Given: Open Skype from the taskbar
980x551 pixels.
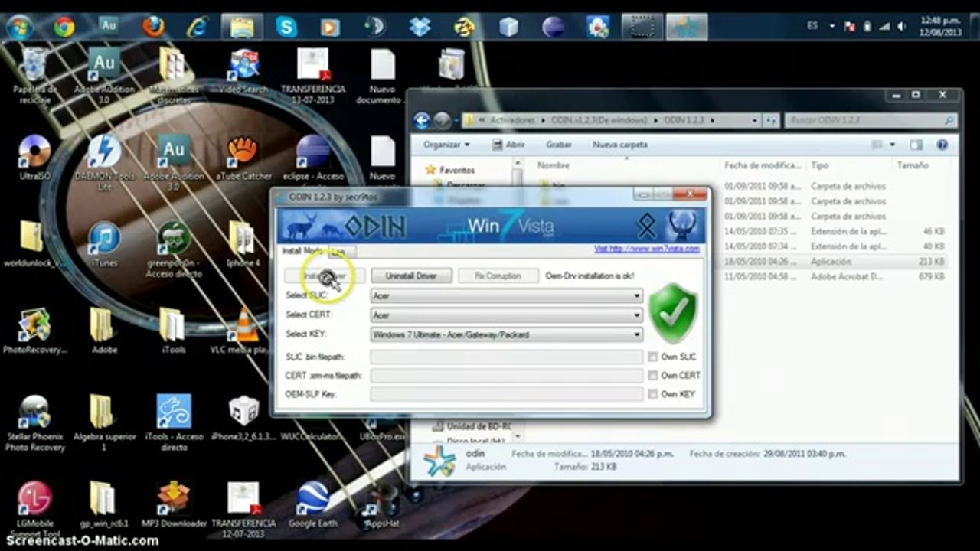Looking at the screenshot, I should (x=286, y=27).
